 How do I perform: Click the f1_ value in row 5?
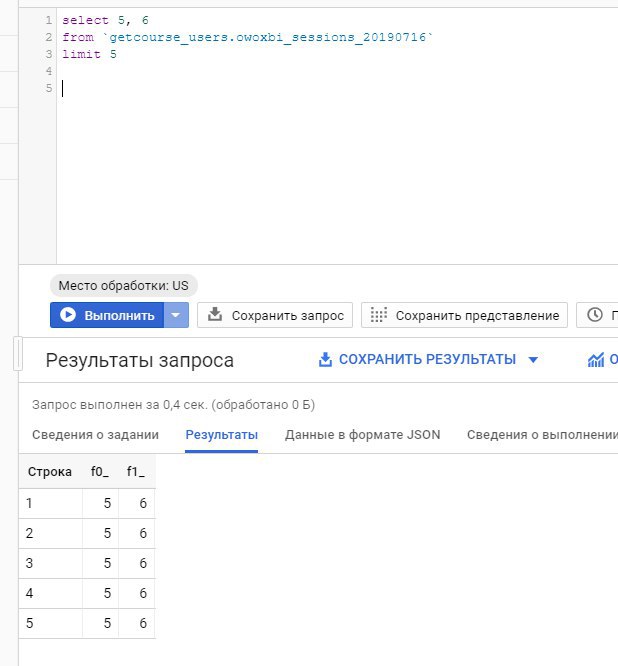tap(143, 623)
